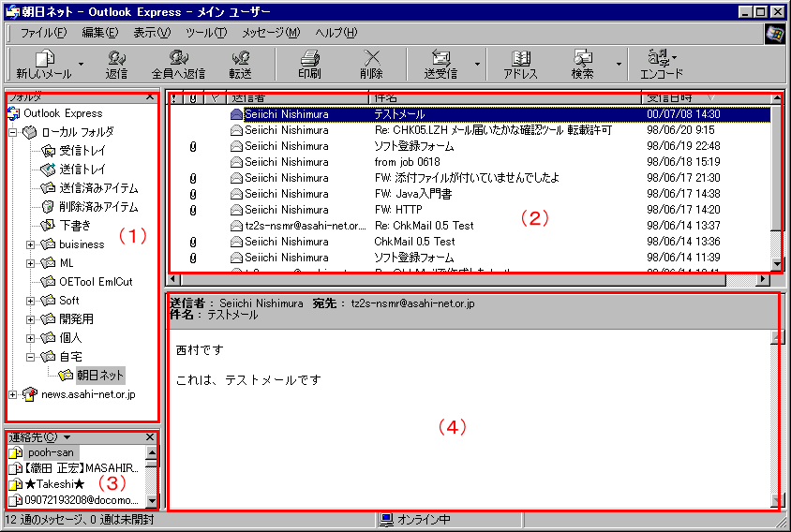Open the 検索 (Search) toolbar icon

click(x=582, y=58)
